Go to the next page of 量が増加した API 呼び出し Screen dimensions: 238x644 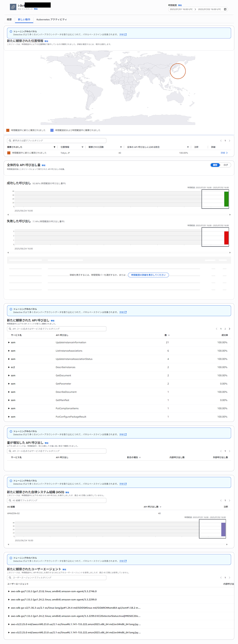pos(230,451)
